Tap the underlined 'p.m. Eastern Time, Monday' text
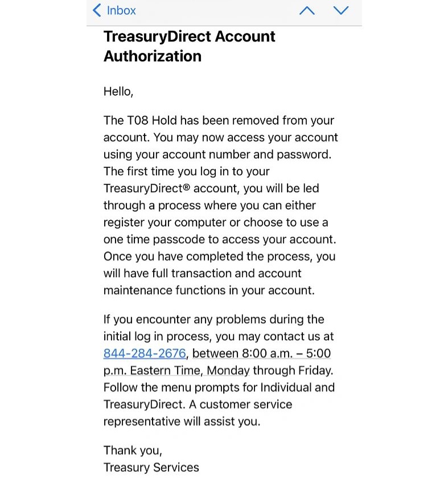Image resolution: width=448 pixels, height=483 pixels. pyautogui.click(x=176, y=370)
